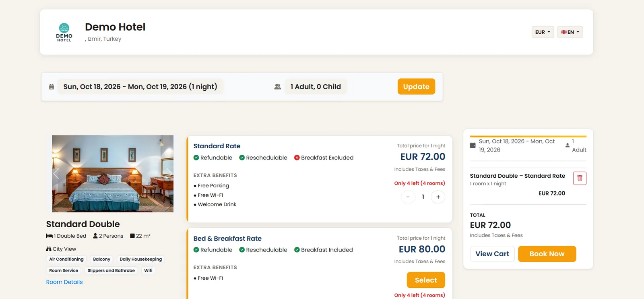Open the EUR currency dropdown
The image size is (644, 299).
[x=543, y=32]
